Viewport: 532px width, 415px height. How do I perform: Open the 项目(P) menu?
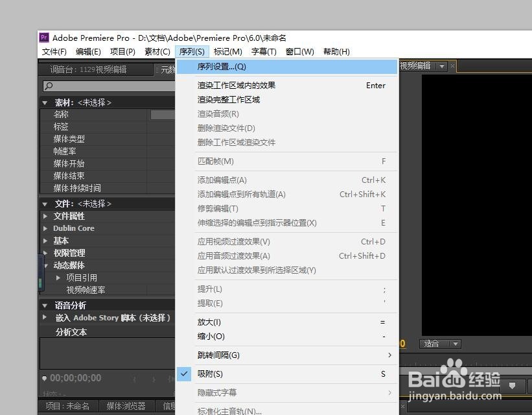[122, 52]
